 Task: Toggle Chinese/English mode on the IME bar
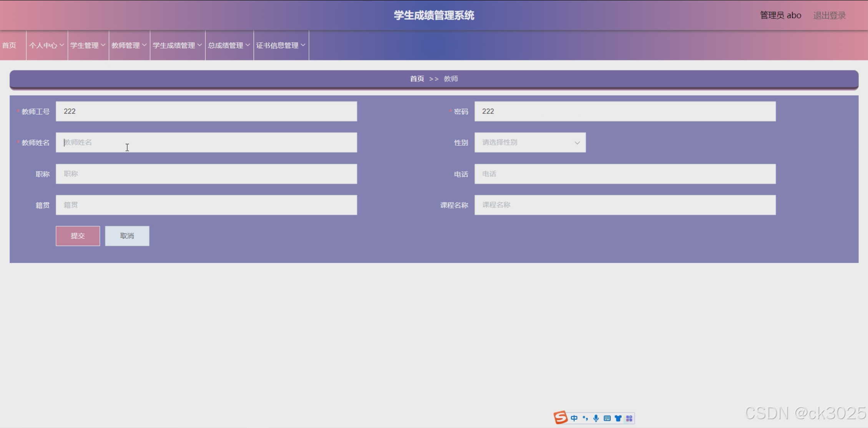pos(574,418)
